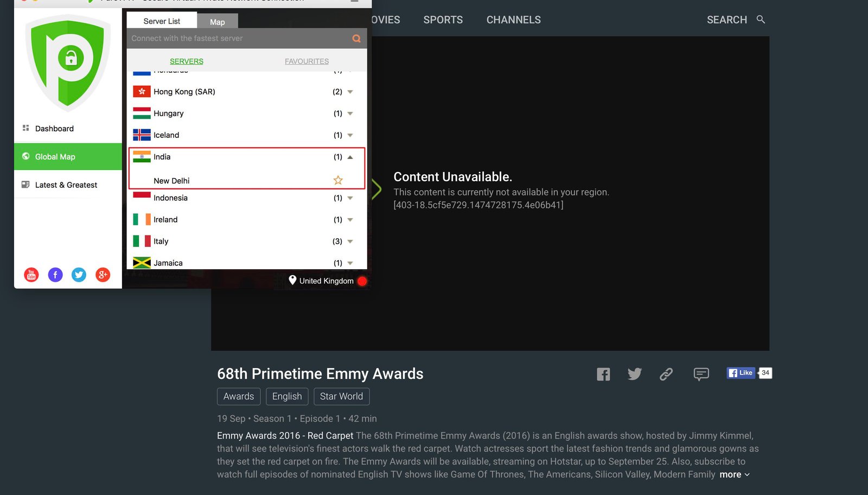868x495 pixels.
Task: Expand show description with more
Action: [x=735, y=474]
